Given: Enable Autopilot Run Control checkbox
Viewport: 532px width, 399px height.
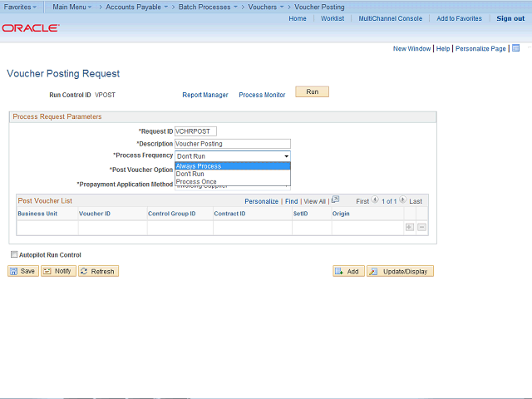Looking at the screenshot, I should click(14, 254).
